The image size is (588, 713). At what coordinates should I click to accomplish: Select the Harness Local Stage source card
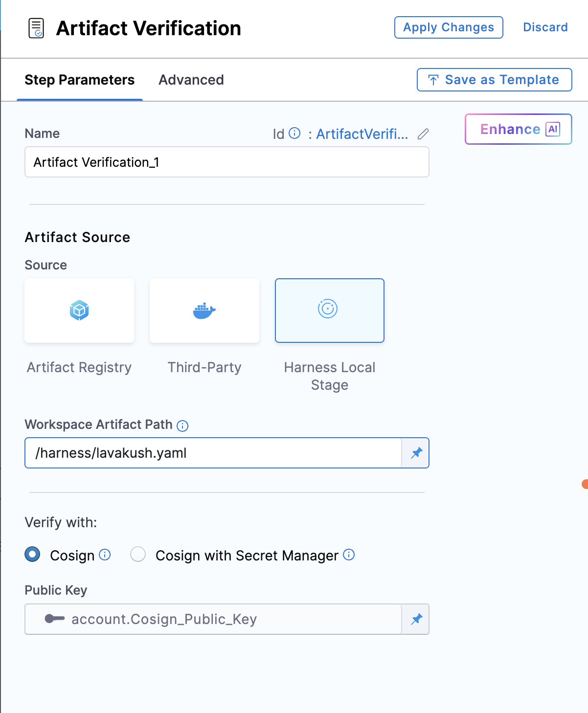pyautogui.click(x=330, y=311)
